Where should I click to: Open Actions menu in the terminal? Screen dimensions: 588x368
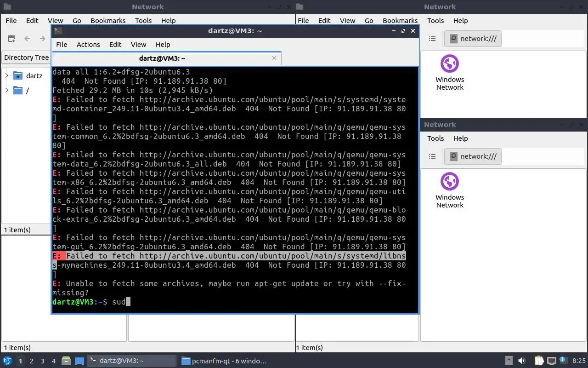click(88, 45)
